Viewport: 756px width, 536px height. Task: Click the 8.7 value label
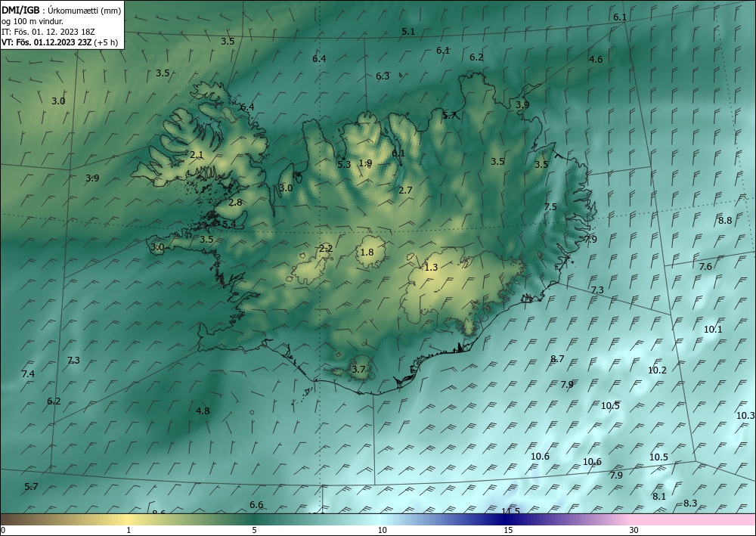(x=557, y=358)
